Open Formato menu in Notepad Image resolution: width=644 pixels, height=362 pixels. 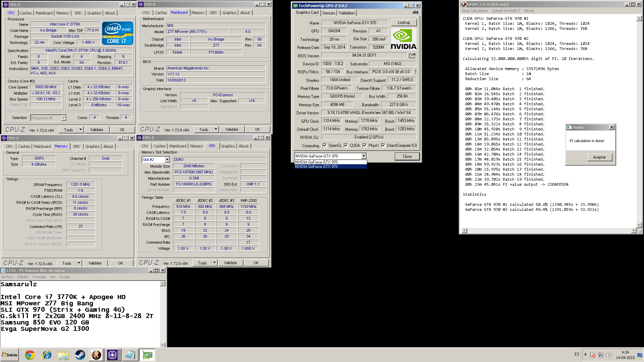click(39, 277)
